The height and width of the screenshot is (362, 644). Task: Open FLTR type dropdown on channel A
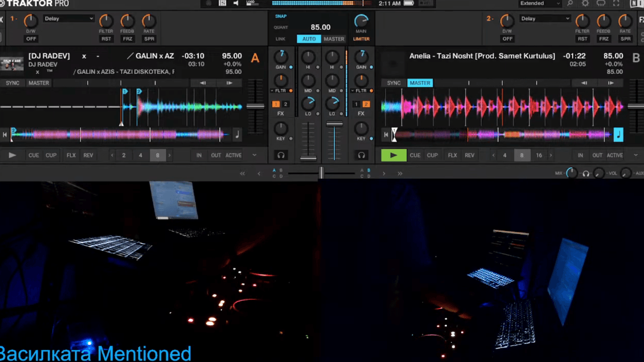[x=272, y=91]
